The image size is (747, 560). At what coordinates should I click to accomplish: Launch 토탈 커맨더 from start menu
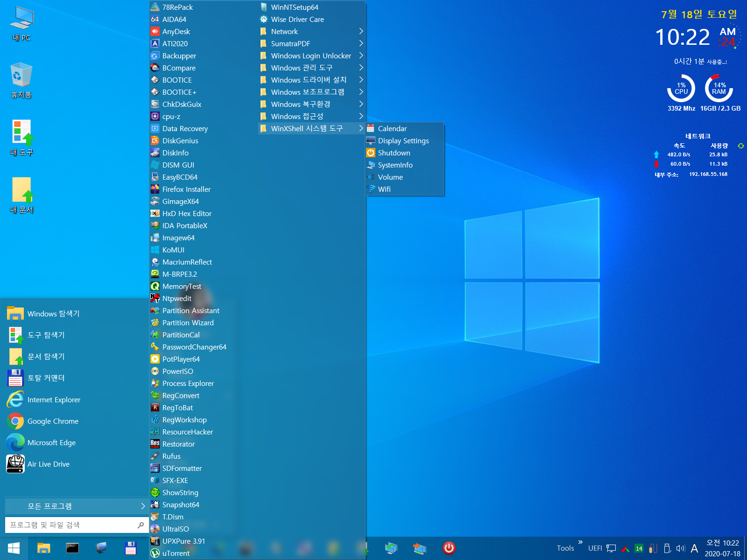coord(75,378)
